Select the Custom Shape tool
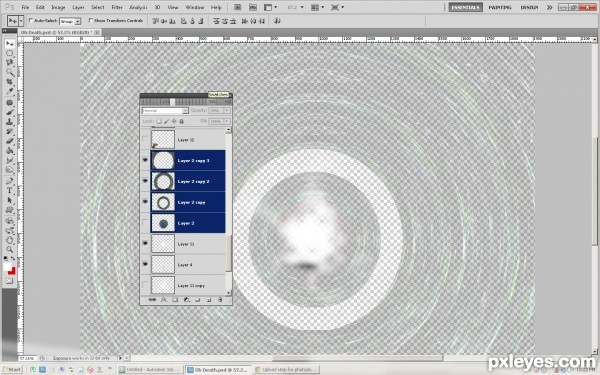The image size is (600, 375). point(10,210)
